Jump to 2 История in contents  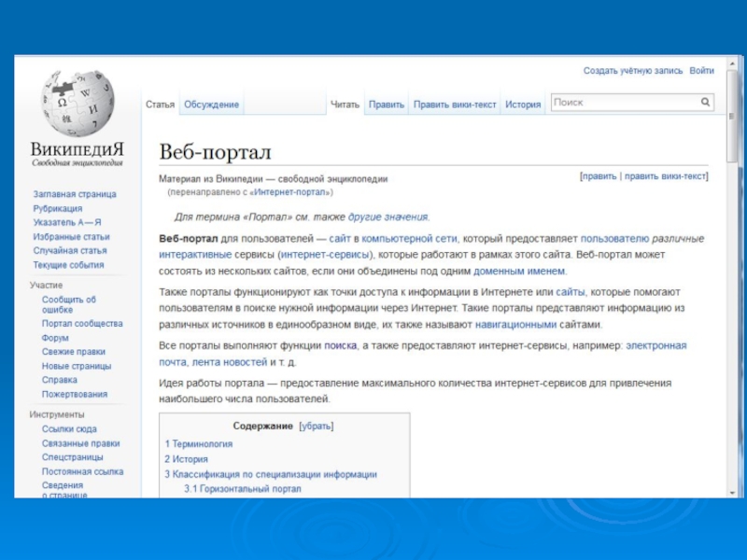[x=186, y=459]
